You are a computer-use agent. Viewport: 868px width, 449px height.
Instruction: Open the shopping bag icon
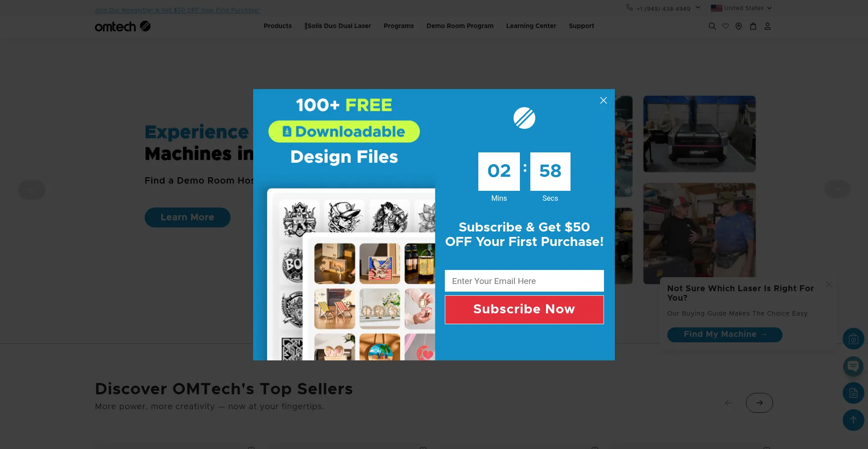pos(753,26)
